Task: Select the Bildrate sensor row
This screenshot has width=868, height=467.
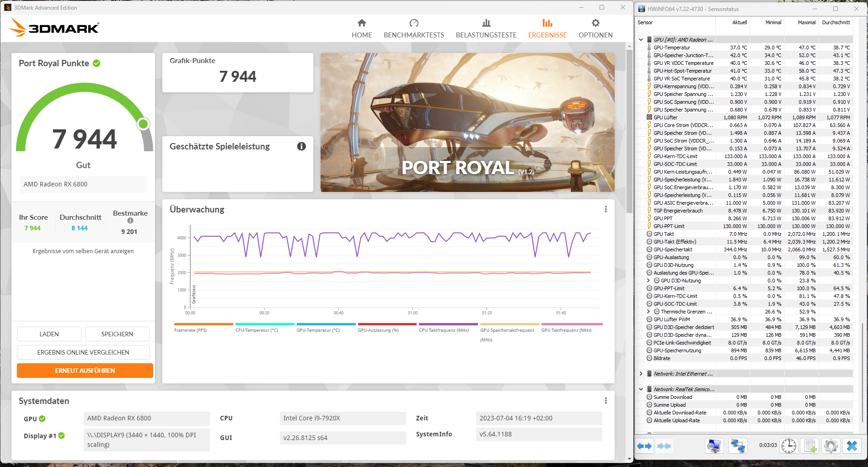Action: [x=745, y=358]
